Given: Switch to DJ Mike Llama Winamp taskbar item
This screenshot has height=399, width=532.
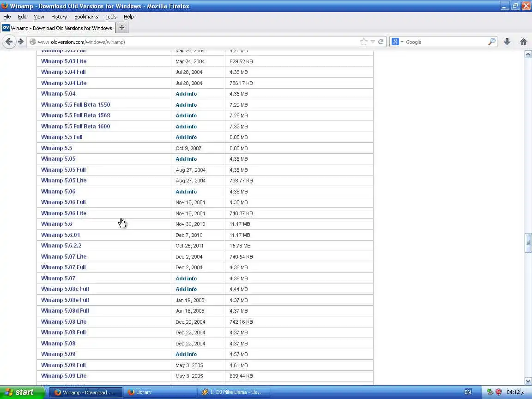Looking at the screenshot, I should pyautogui.click(x=233, y=392).
